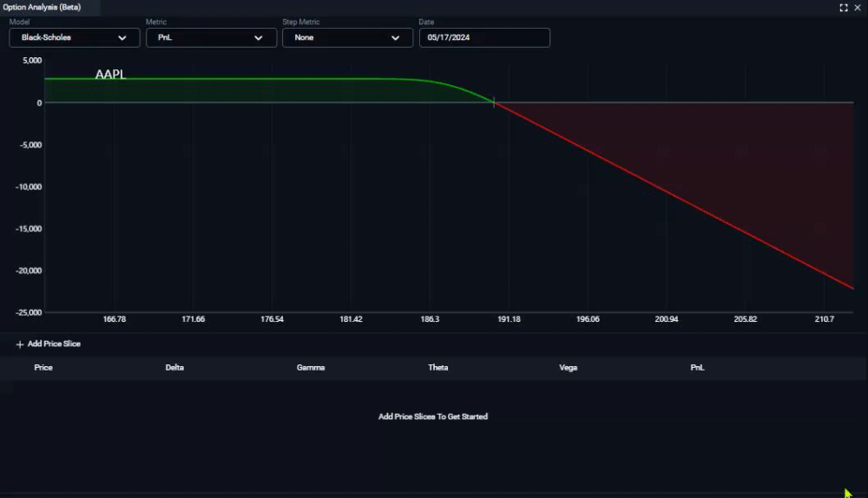The height and width of the screenshot is (498, 868).
Task: Click the Vega column header
Action: click(568, 367)
